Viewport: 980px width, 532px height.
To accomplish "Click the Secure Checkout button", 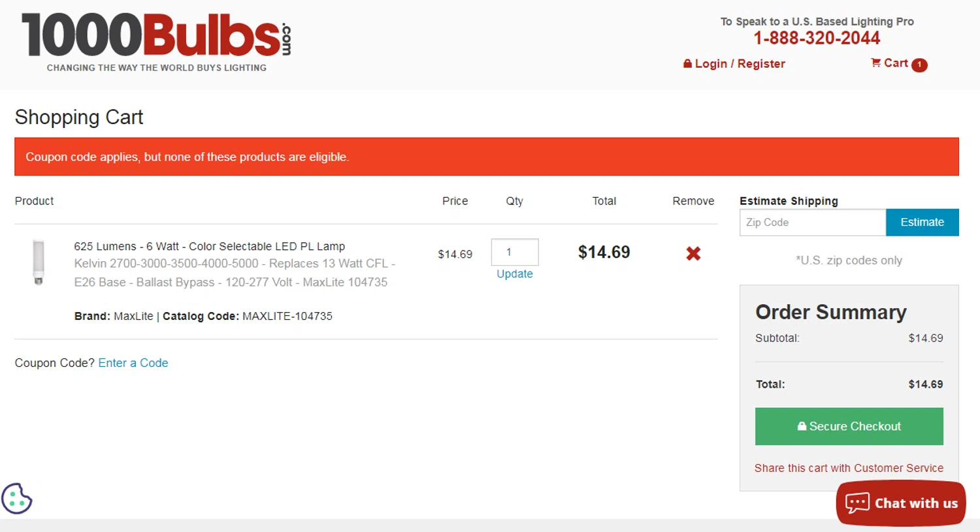I will 849,426.
